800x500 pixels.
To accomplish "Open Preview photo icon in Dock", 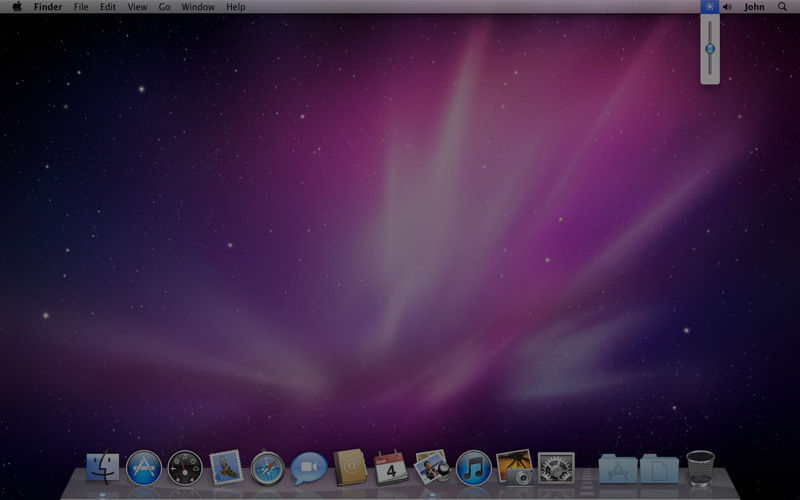I will click(432, 466).
